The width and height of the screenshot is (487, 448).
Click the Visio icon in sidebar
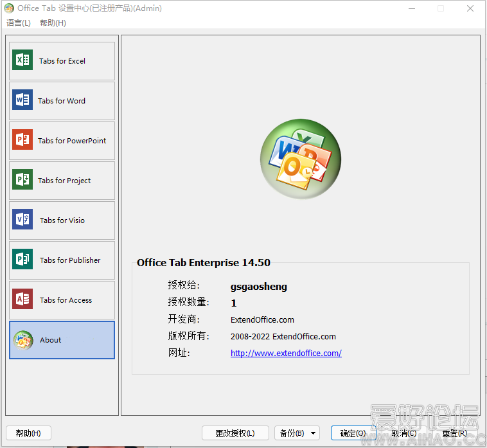click(x=22, y=219)
